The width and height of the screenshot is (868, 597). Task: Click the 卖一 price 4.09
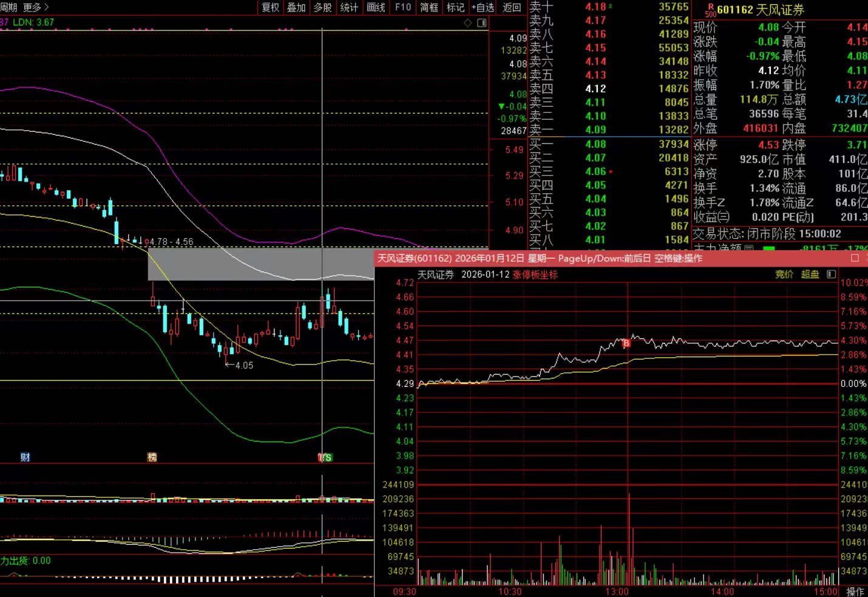tap(595, 129)
